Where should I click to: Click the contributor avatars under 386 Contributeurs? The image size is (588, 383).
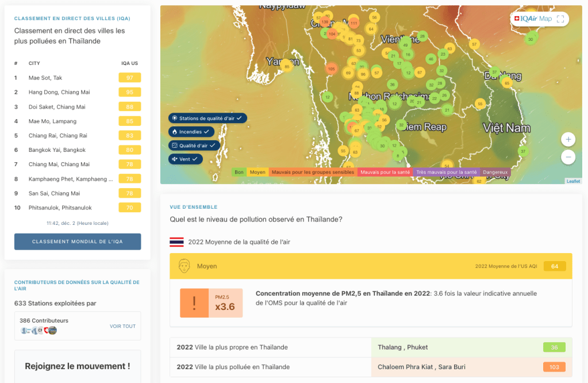39,331
